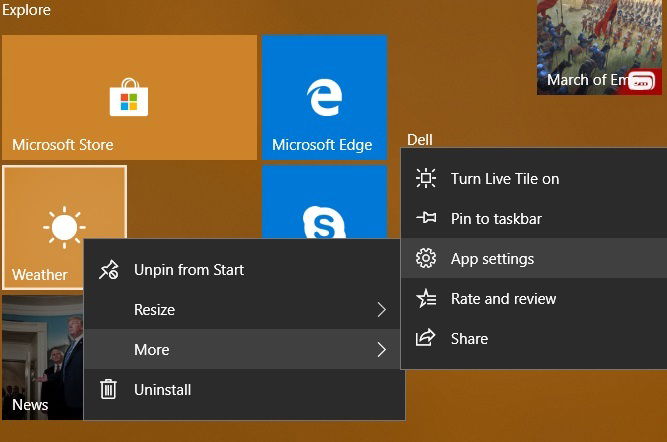Open the News tile thumbnail
This screenshot has width=667, height=442.
[43, 357]
